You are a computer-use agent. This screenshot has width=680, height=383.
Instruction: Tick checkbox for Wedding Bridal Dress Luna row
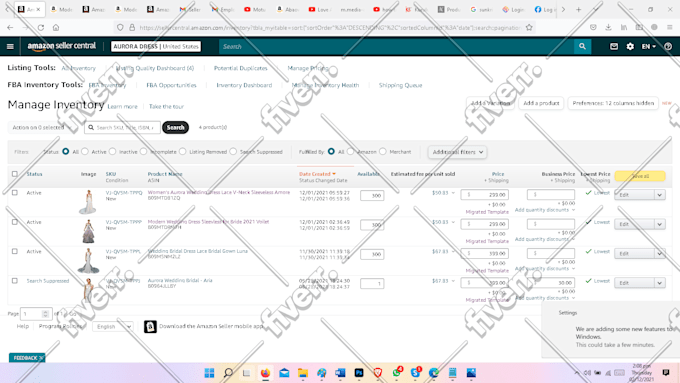tap(15, 252)
